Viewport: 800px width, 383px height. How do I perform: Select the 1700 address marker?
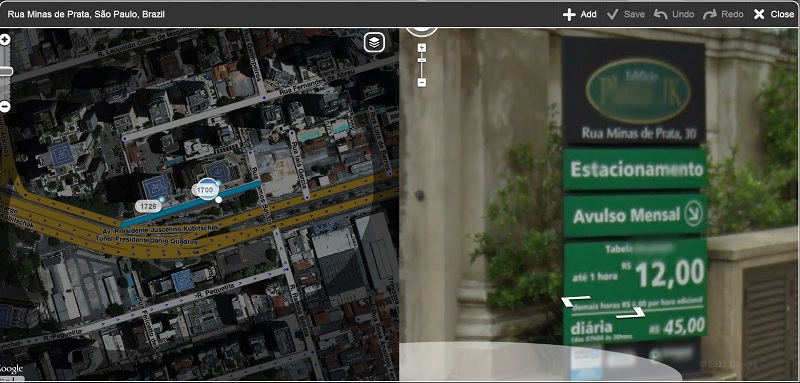pyautogui.click(x=206, y=190)
